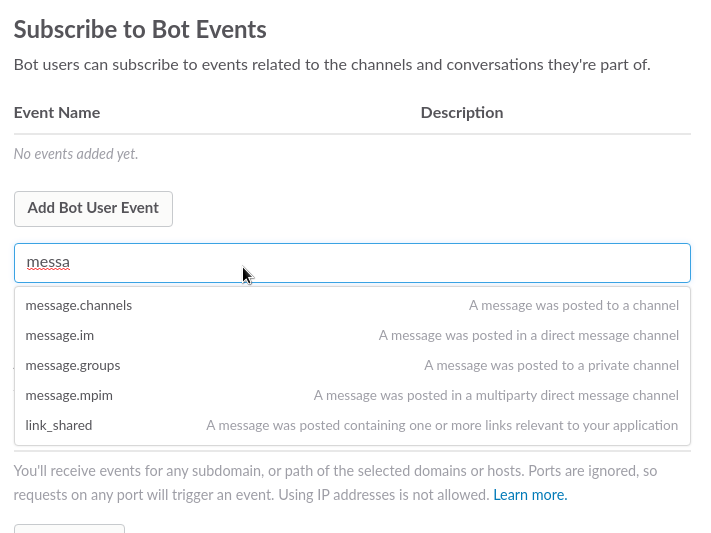The width and height of the screenshot is (711, 533).
Task: Pick message.groups in the suggestion list
Action: pyautogui.click(x=73, y=365)
